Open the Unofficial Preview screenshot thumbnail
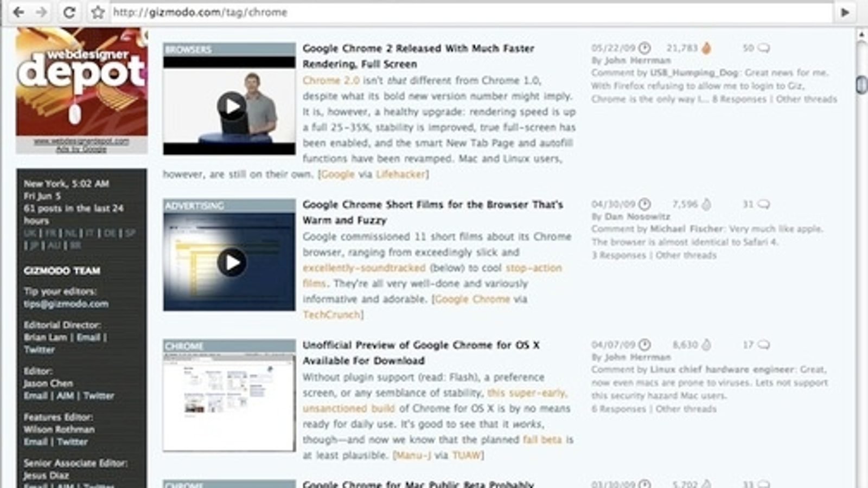868x488 pixels. pyautogui.click(x=229, y=402)
